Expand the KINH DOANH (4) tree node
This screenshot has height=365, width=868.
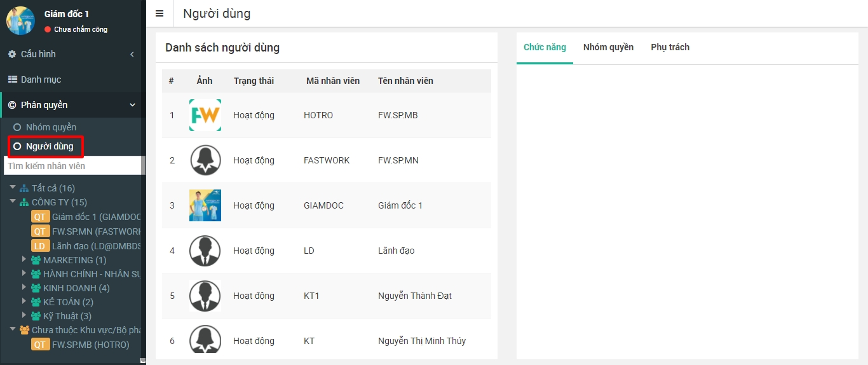[x=24, y=287]
